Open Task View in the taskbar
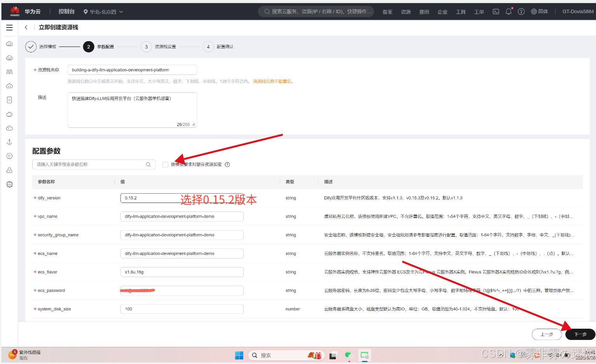This screenshot has height=364, width=596. coord(333,355)
